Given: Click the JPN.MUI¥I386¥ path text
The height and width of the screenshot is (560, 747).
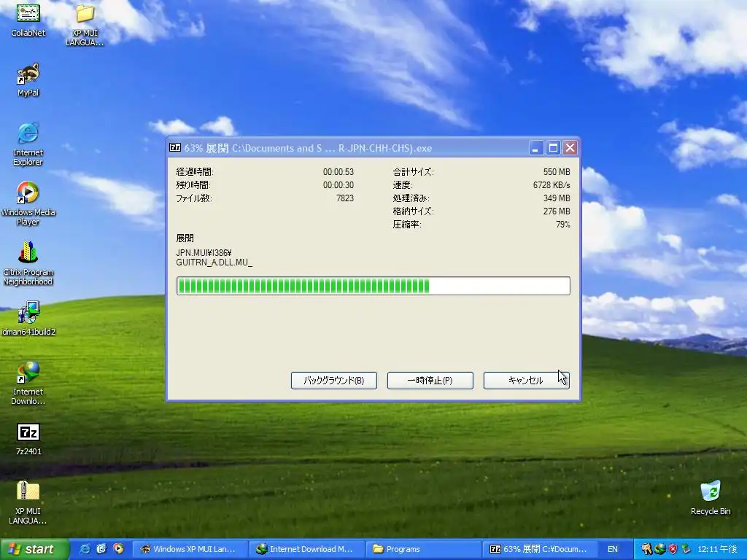Looking at the screenshot, I should coord(204,253).
